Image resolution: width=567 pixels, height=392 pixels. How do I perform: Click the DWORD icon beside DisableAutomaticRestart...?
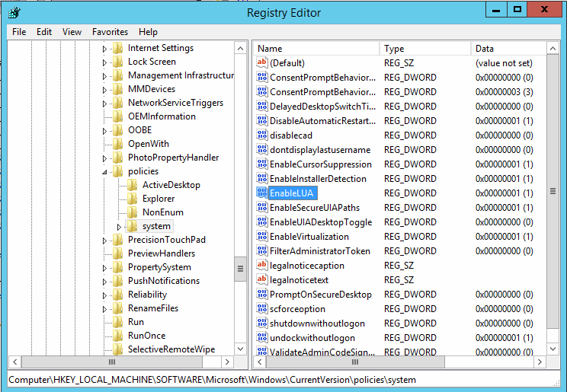[x=262, y=120]
